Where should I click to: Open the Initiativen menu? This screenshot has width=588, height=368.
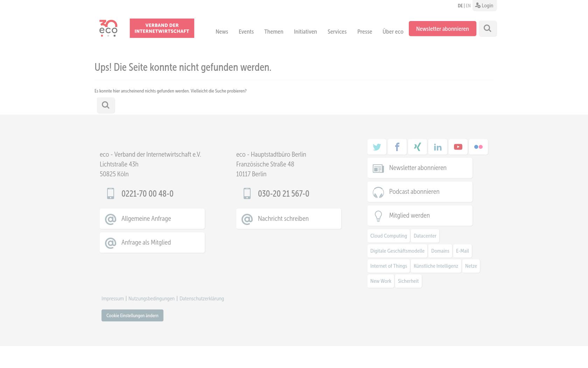click(x=306, y=32)
